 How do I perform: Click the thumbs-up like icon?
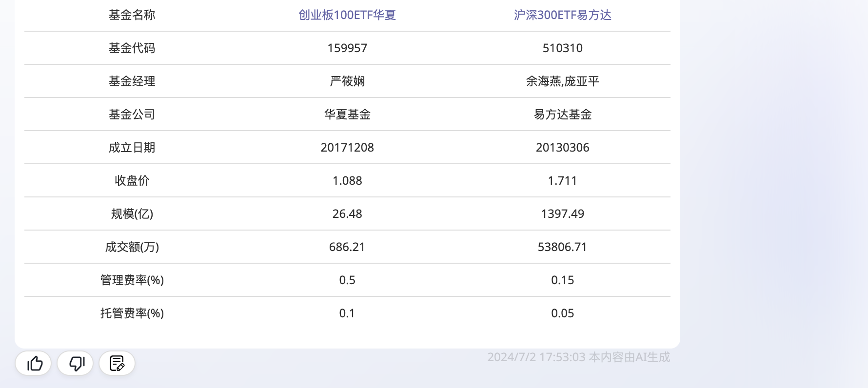[33, 363]
